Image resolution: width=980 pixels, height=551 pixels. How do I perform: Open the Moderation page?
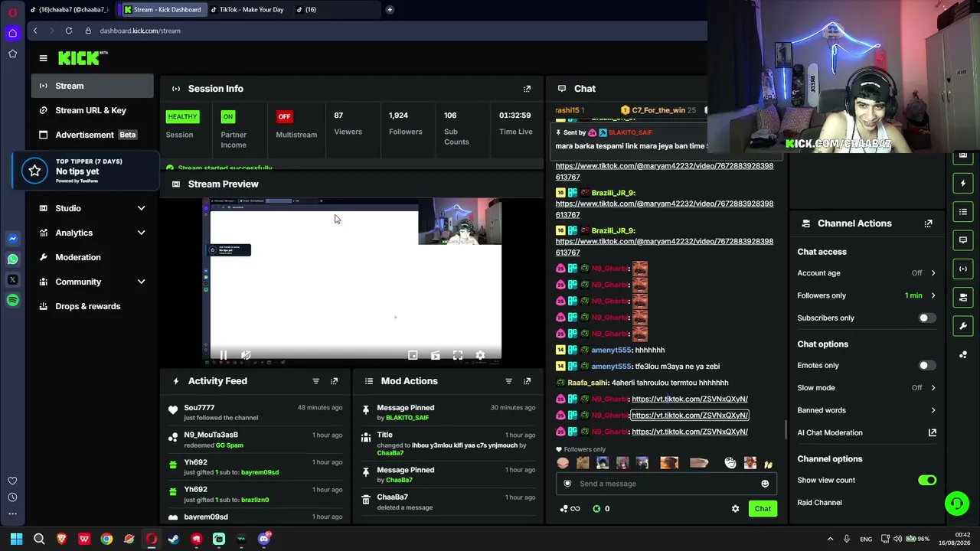point(92,257)
